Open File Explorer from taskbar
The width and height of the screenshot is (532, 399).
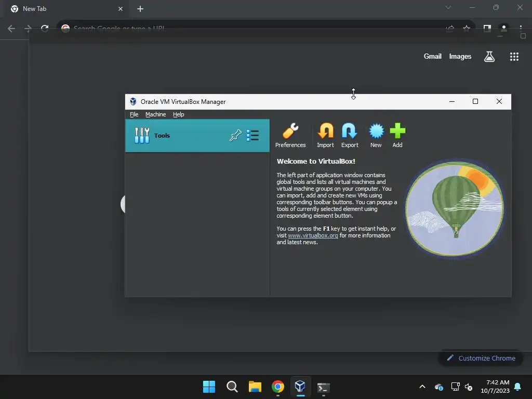[x=255, y=387]
